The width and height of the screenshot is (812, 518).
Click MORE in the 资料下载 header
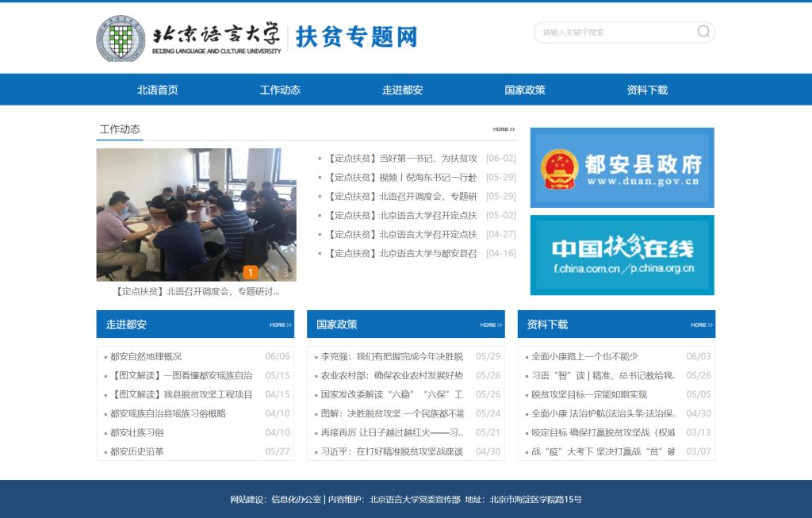tap(702, 324)
